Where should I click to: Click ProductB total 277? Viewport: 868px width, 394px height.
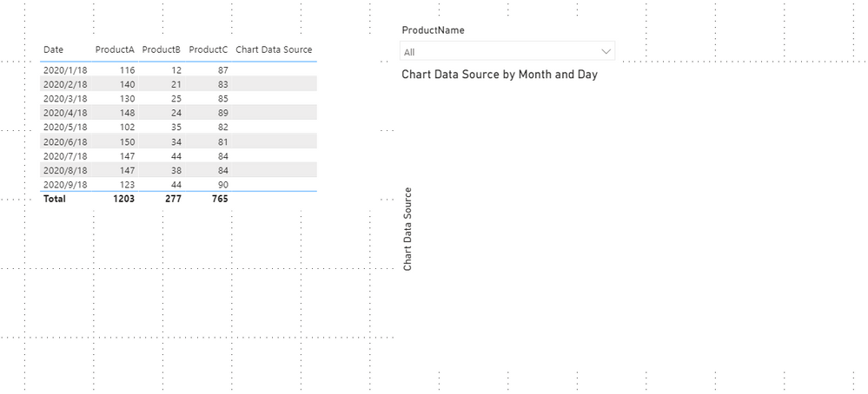point(173,199)
